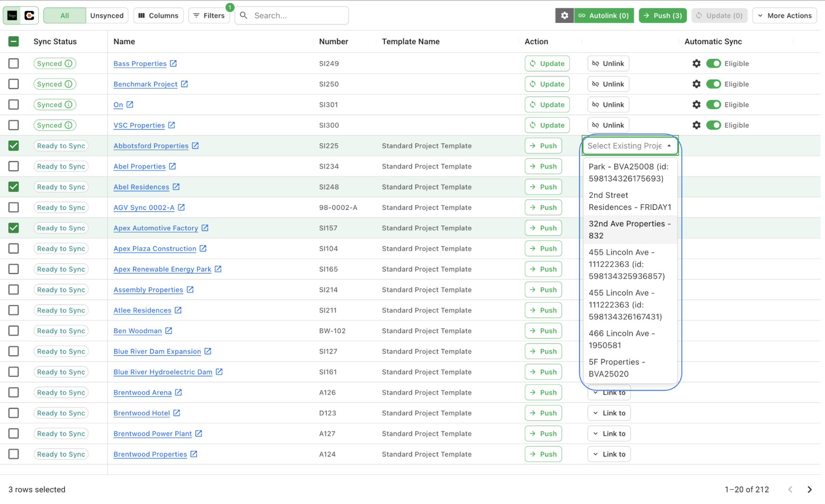Check the Abel Properties row checkbox
825x504 pixels.
pos(13,167)
